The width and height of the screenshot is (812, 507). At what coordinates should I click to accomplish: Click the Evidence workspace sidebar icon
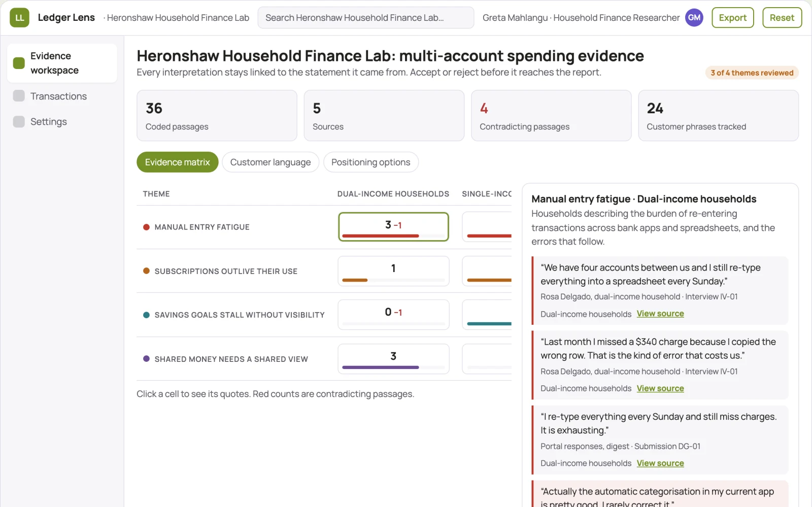(19, 63)
